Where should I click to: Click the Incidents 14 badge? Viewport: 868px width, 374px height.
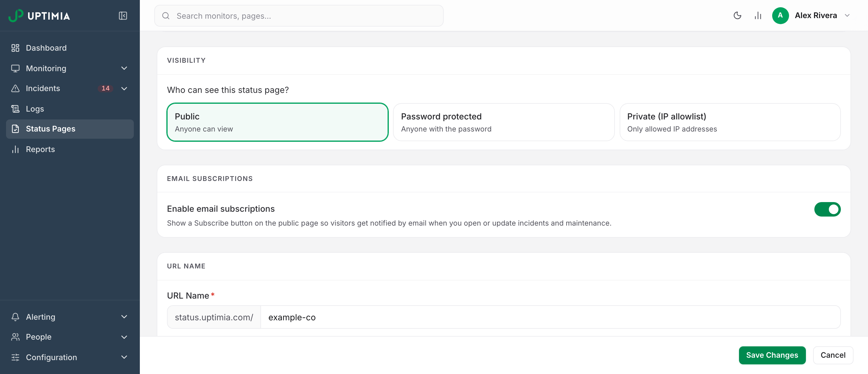point(105,88)
